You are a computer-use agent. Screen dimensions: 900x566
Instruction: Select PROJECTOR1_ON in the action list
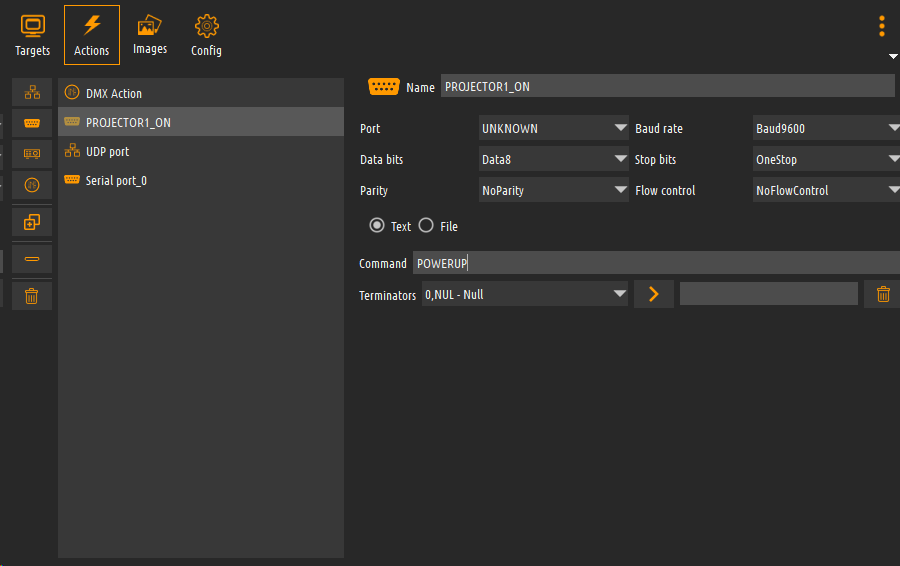(x=201, y=122)
